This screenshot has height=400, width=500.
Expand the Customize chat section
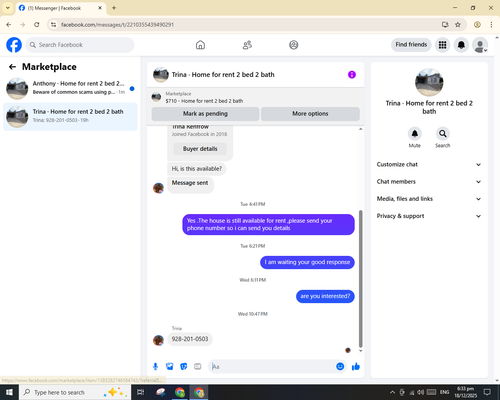[x=429, y=164]
